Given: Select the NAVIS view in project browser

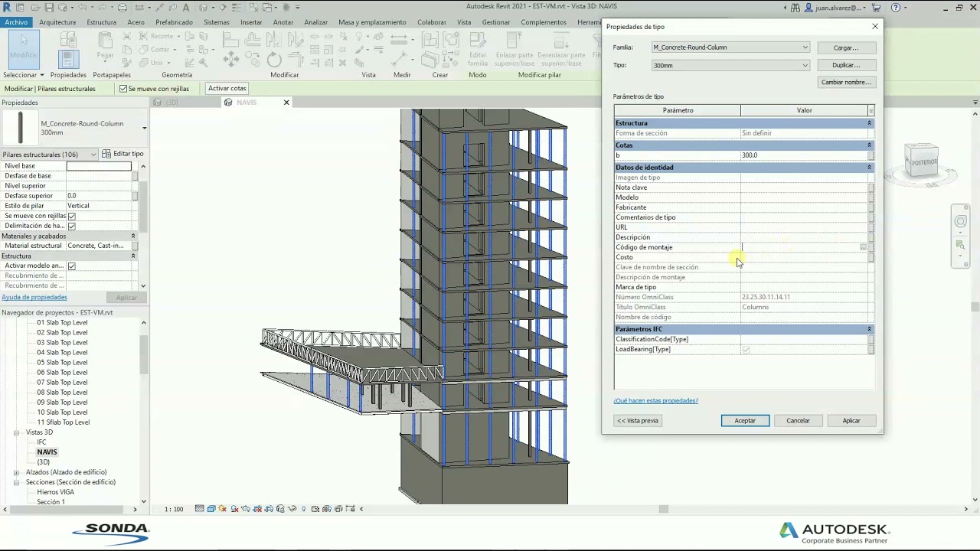Looking at the screenshot, I should click(x=47, y=452).
